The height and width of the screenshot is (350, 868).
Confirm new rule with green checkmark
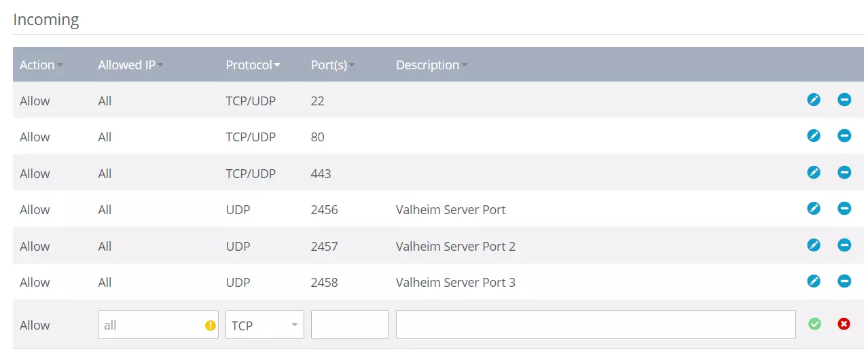click(814, 324)
